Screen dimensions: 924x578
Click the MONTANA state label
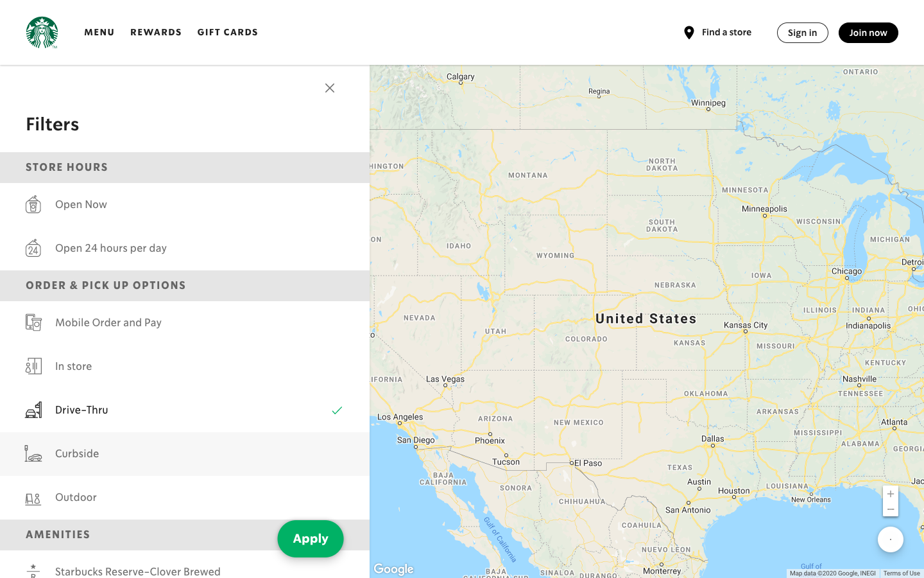pos(528,175)
